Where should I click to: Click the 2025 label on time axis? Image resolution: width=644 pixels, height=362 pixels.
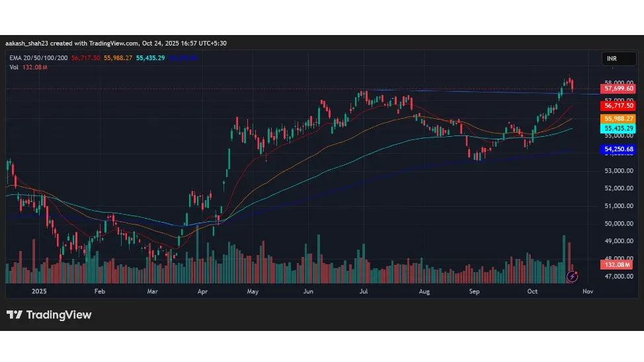point(39,291)
